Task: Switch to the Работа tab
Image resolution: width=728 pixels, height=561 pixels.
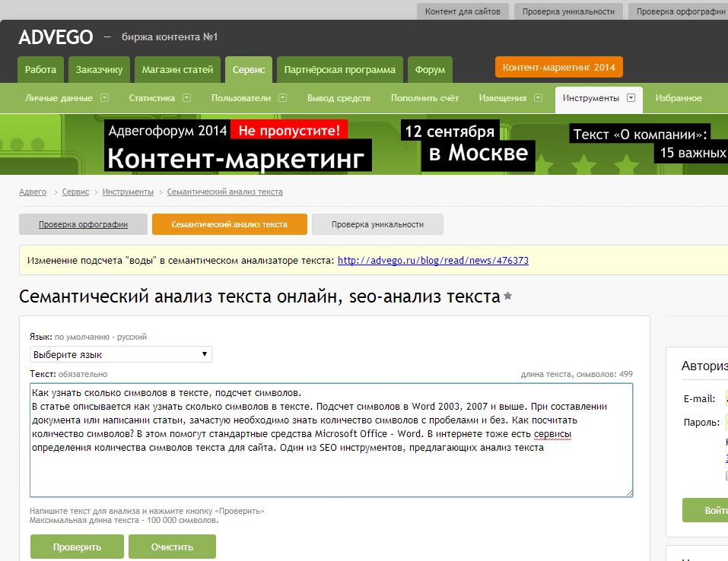Action: 40,69
